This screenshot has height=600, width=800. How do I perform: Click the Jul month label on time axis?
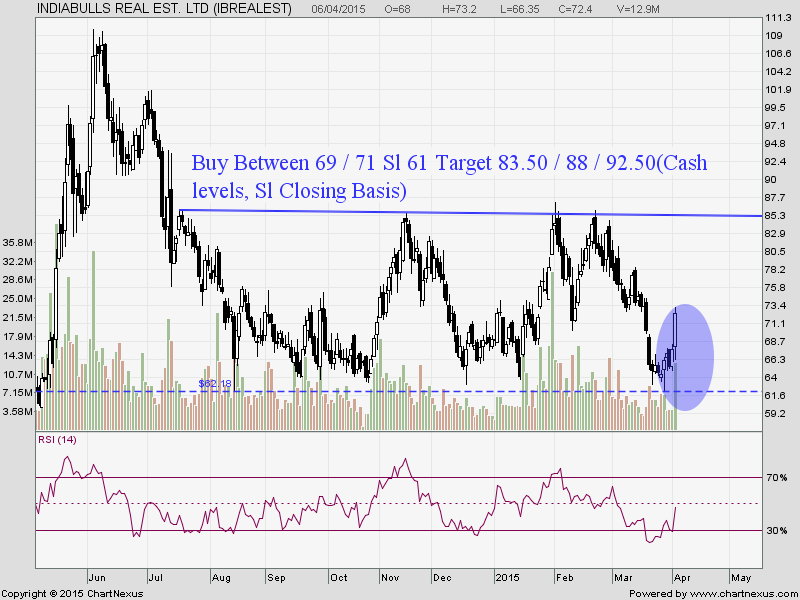(155, 578)
